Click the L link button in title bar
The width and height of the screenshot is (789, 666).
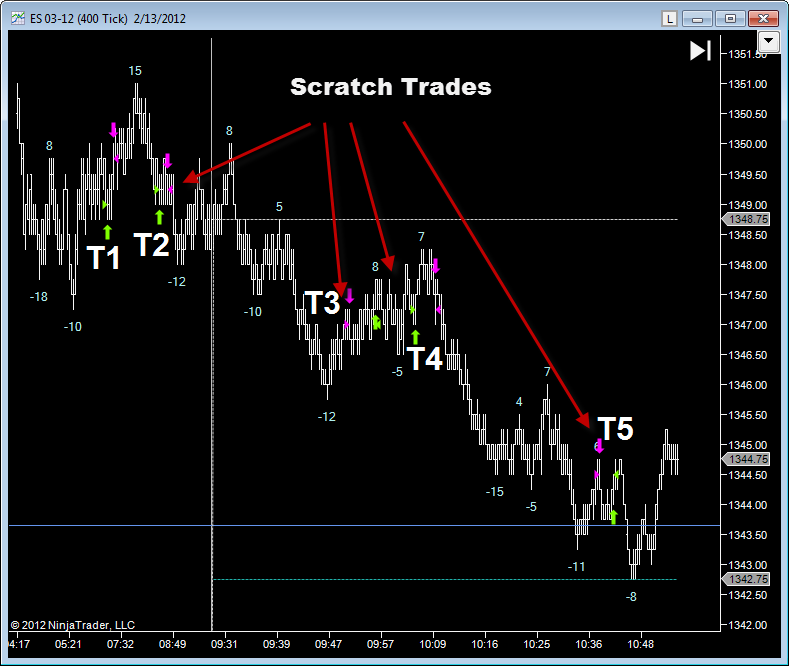point(669,19)
